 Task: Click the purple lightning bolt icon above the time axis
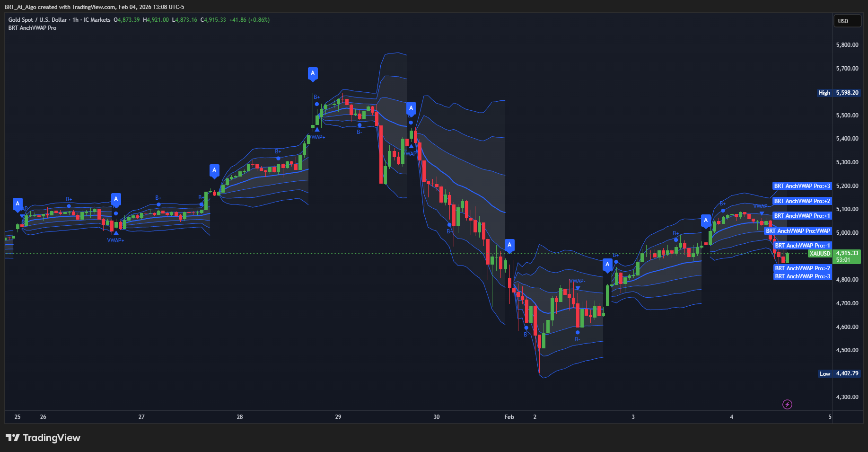(x=787, y=404)
